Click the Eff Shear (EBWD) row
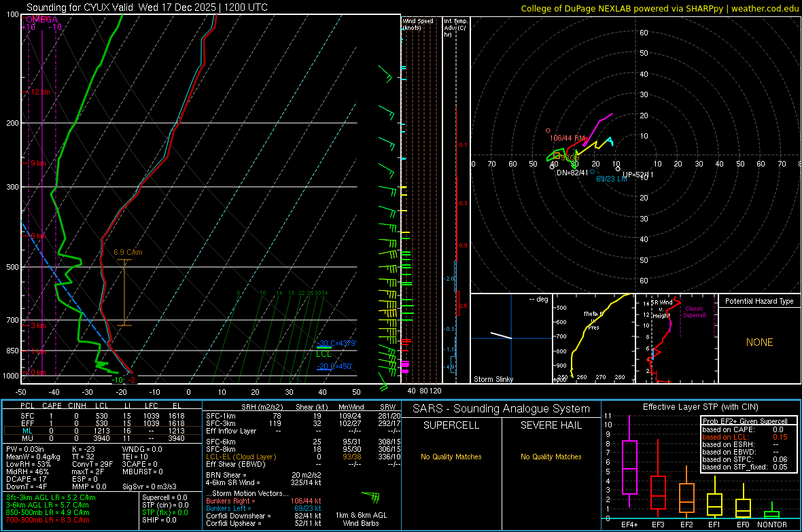This screenshot has width=802, height=532. (303, 464)
